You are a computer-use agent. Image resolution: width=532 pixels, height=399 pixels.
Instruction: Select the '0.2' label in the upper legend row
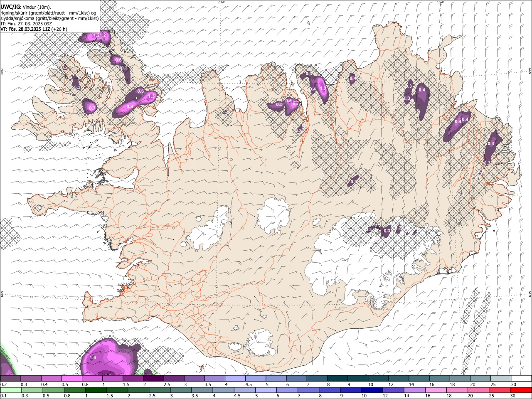click(x=3, y=384)
